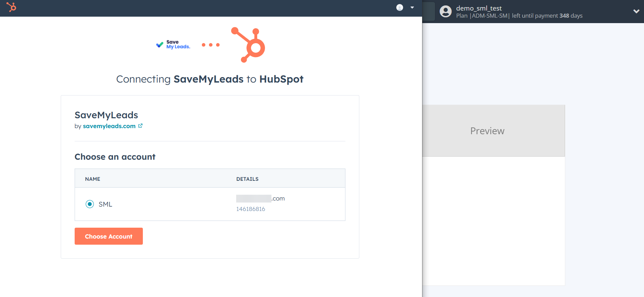Select the SML account radio button
644x297 pixels.
pos(90,204)
